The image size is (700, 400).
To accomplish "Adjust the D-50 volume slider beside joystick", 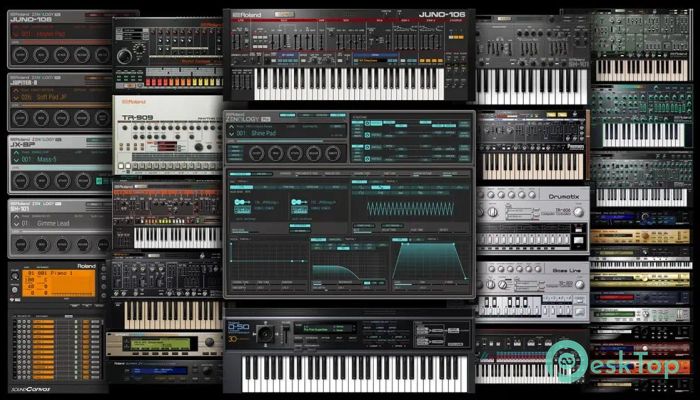I will tap(286, 333).
